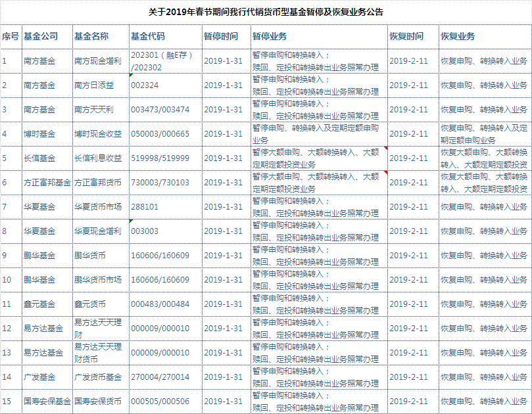
Task: Click the 博时基金 company cell
Action: [39, 133]
